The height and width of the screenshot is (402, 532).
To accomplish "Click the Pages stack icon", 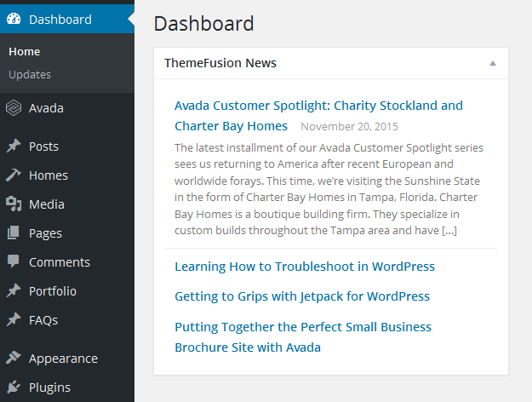I will click(x=14, y=233).
